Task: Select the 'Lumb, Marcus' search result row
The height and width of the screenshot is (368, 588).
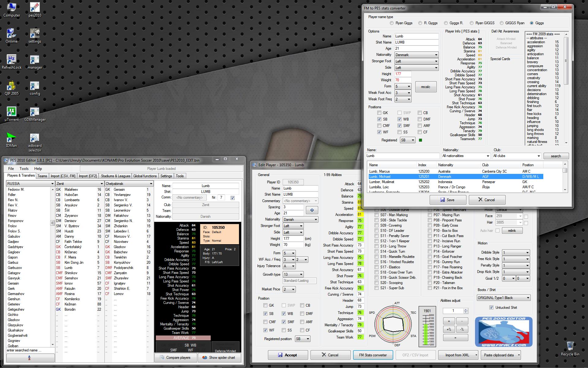Action: pos(455,171)
